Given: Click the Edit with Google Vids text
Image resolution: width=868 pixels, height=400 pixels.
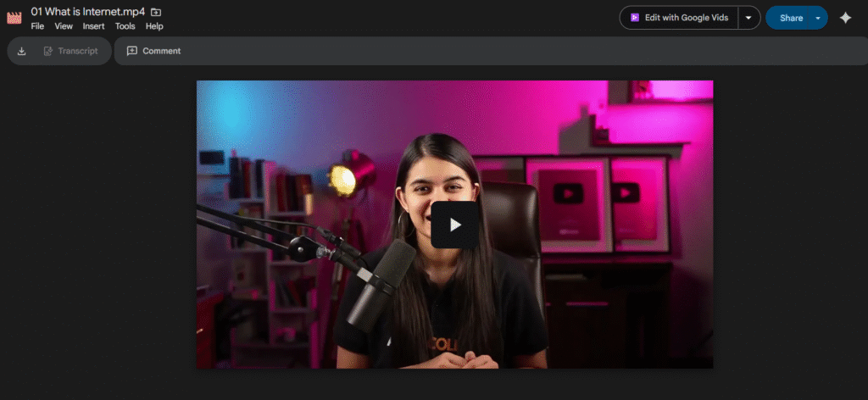Looking at the screenshot, I should tap(687, 18).
